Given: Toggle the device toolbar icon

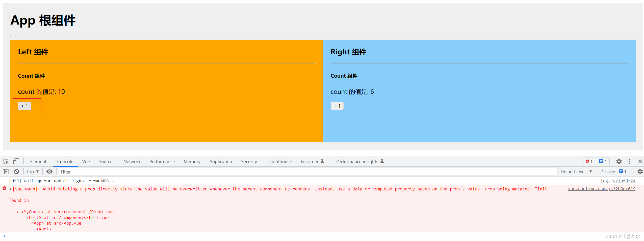Looking at the screenshot, I should click(x=16, y=161).
